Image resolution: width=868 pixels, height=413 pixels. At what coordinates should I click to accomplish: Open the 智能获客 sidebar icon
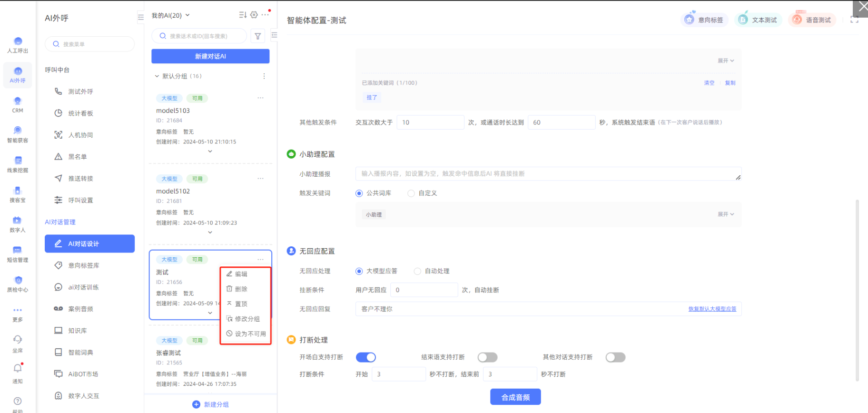[18, 134]
